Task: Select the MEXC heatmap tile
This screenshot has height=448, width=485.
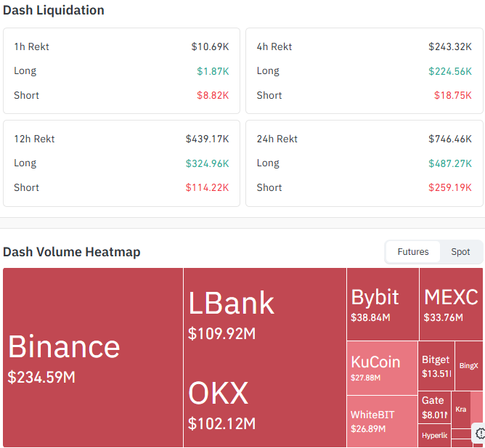Action: (x=451, y=304)
